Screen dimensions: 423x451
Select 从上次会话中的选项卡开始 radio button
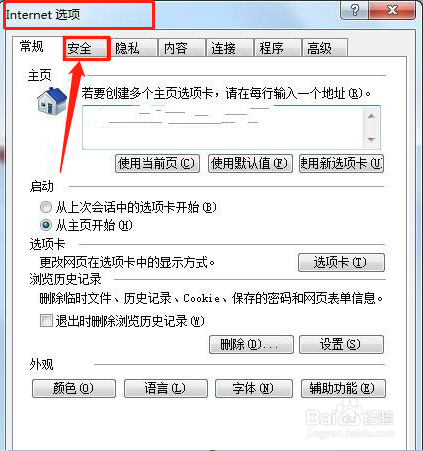(46, 207)
